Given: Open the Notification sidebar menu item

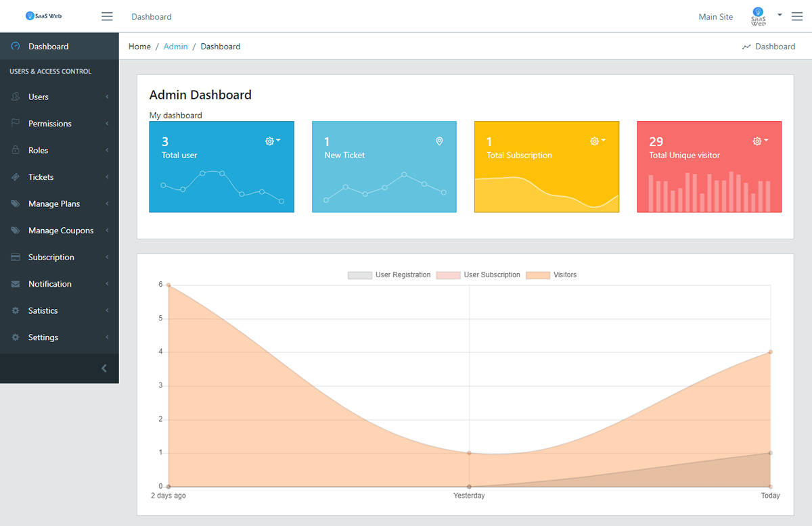Looking at the screenshot, I should pos(60,284).
